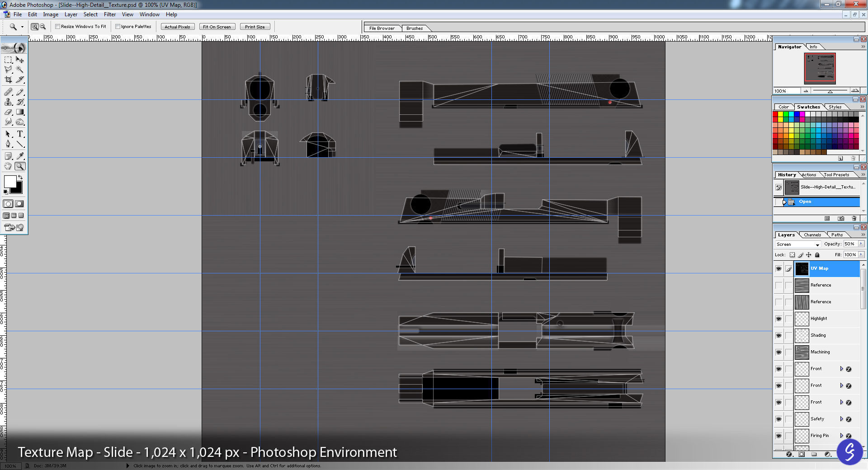868x470 pixels.
Task: Hide the UV Map layer
Action: click(778, 268)
